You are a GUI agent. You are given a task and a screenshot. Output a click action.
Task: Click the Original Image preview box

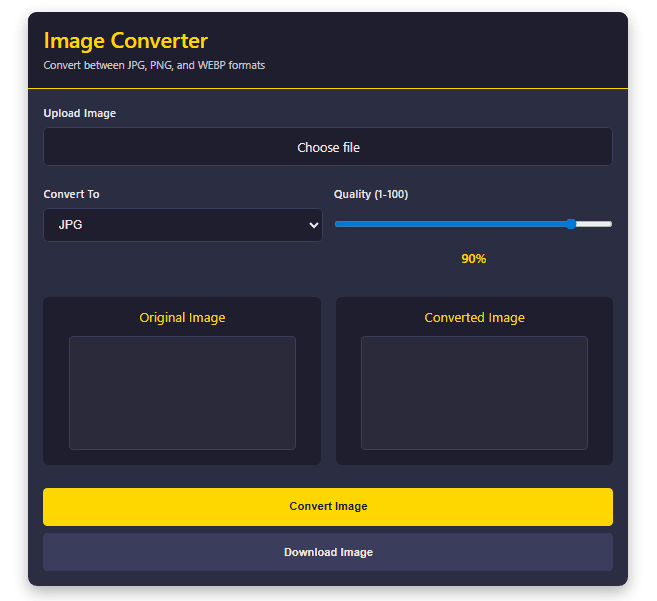click(182, 393)
